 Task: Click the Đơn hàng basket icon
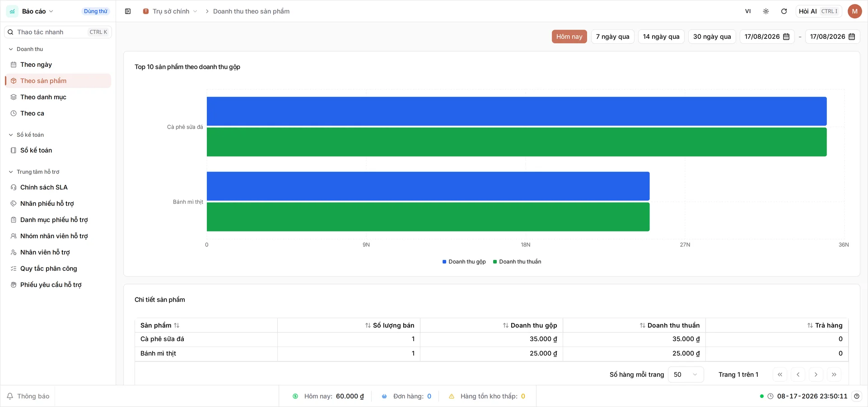(x=384, y=396)
